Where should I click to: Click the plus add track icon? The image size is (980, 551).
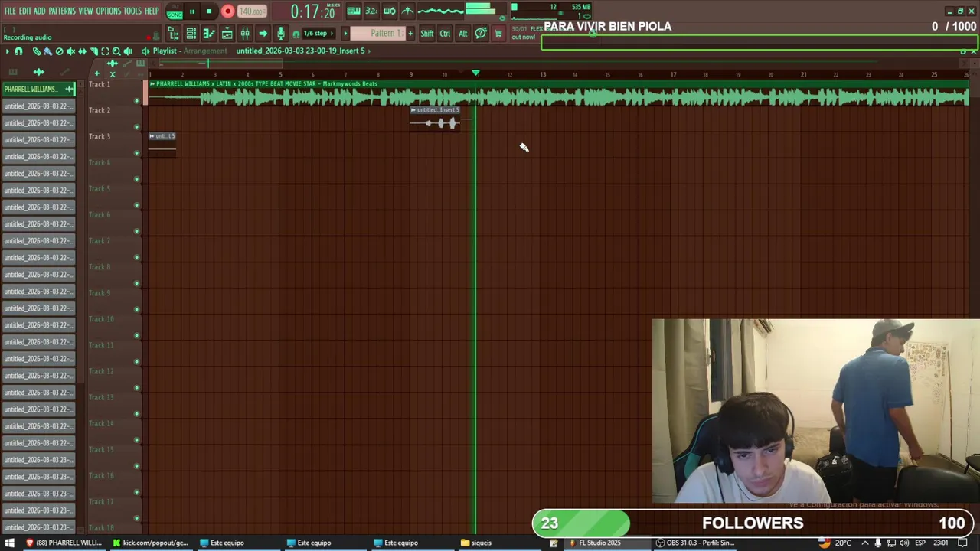pos(96,73)
